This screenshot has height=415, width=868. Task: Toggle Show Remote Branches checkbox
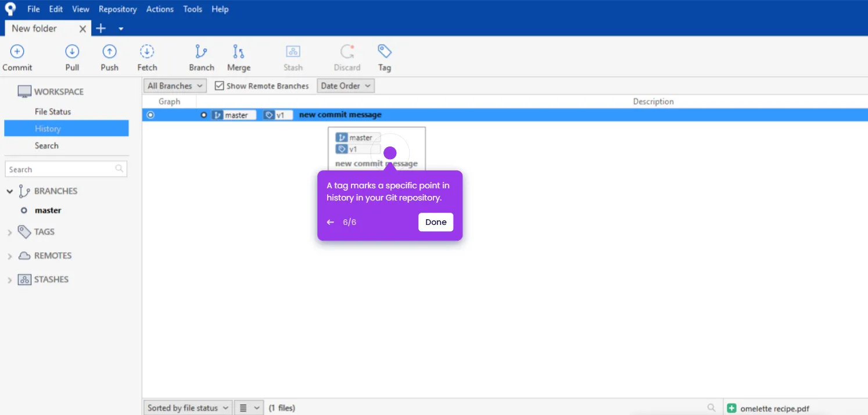click(x=219, y=85)
